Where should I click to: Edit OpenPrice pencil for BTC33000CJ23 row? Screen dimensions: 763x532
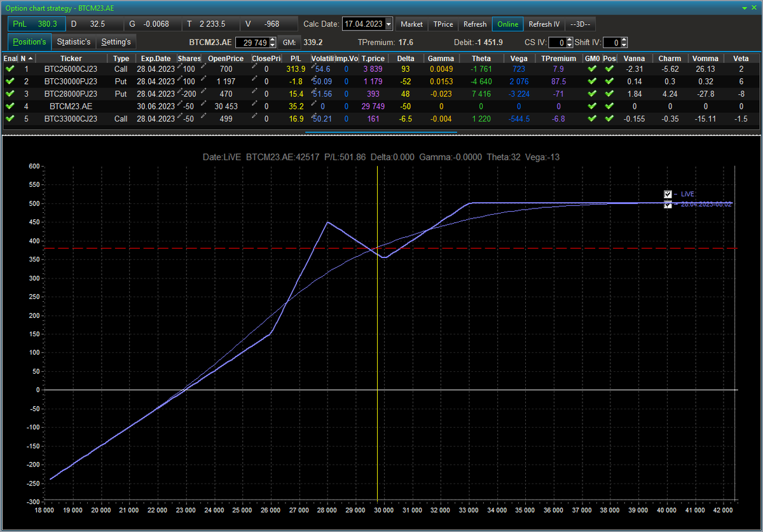(203, 115)
